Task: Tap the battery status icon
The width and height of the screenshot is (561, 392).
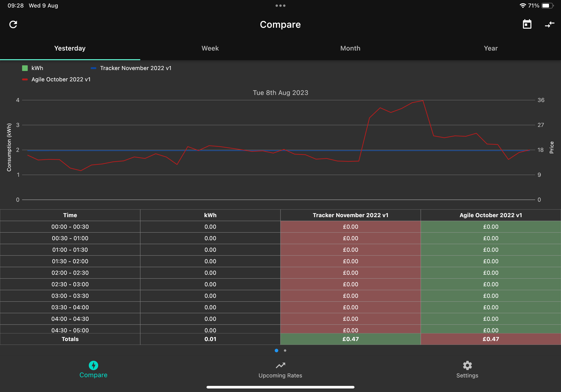Action: pos(547,6)
